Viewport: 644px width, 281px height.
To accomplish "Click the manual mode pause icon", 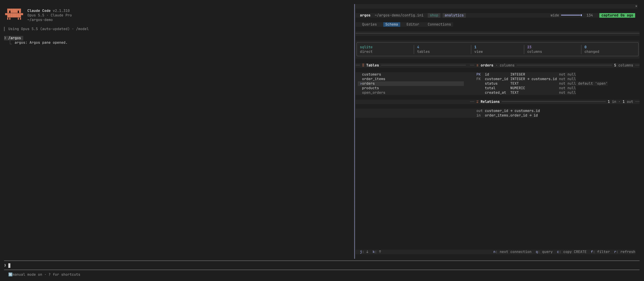I will (x=10, y=274).
